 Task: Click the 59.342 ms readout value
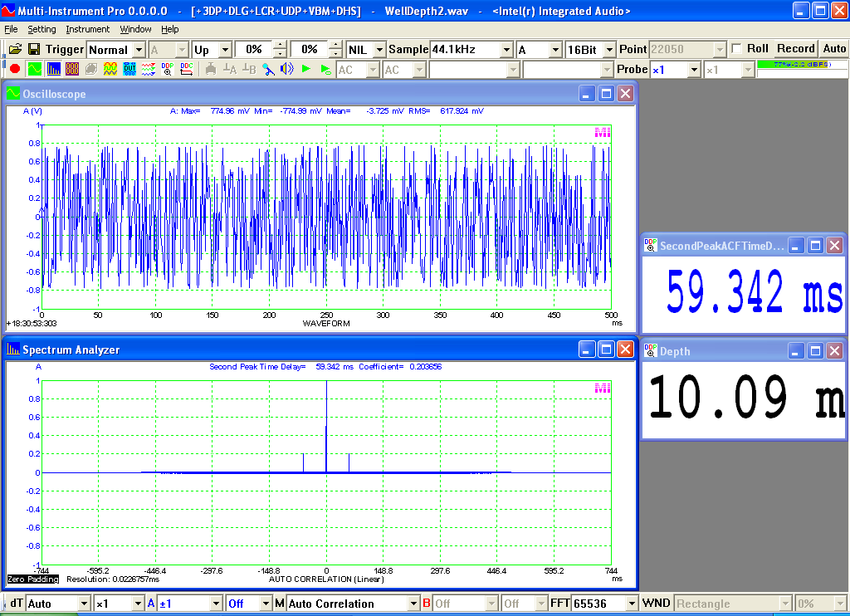(x=755, y=293)
